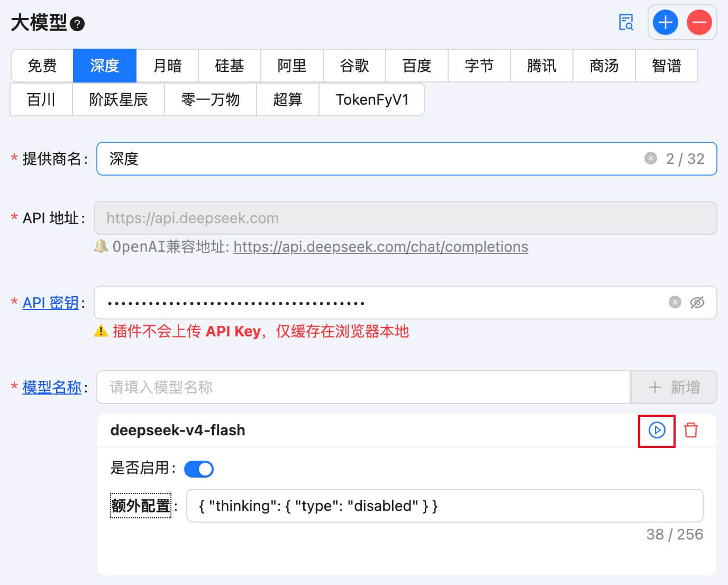
Task: Select the 深度 provider tab
Action: [x=105, y=66]
